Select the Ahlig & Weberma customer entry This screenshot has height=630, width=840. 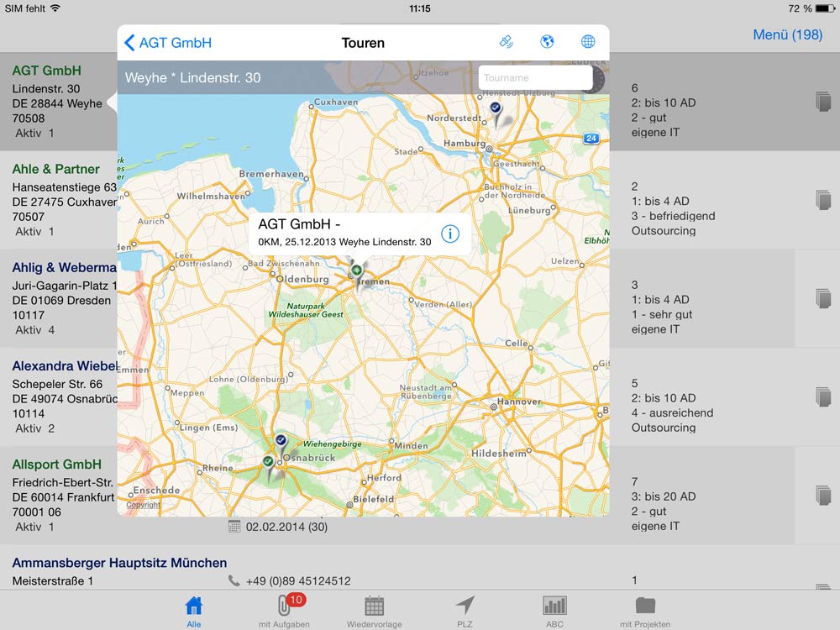coord(65,268)
